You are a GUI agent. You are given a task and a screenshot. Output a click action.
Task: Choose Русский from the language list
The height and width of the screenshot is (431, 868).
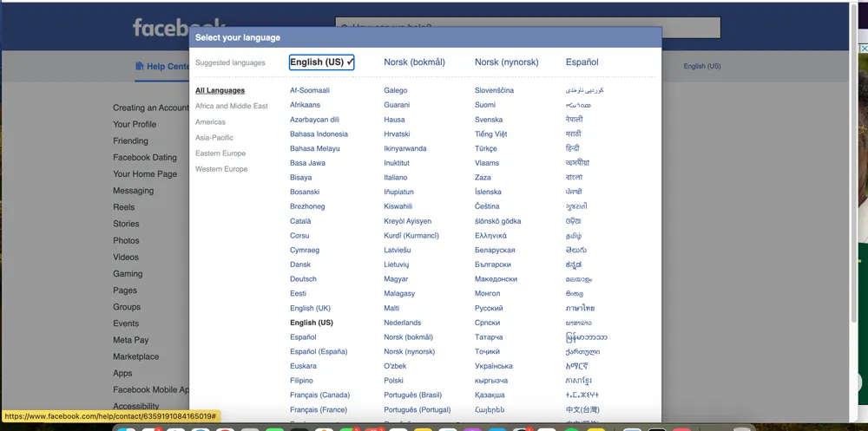pos(489,308)
